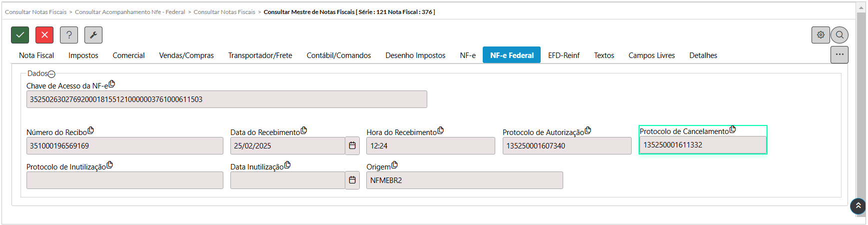
Task: Open help with the question mark icon
Action: coord(69,35)
